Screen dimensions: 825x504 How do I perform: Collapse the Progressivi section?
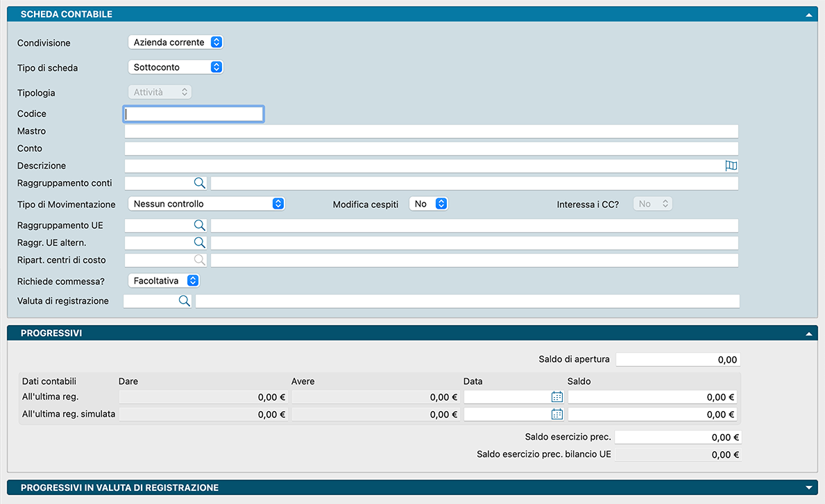pyautogui.click(x=808, y=333)
